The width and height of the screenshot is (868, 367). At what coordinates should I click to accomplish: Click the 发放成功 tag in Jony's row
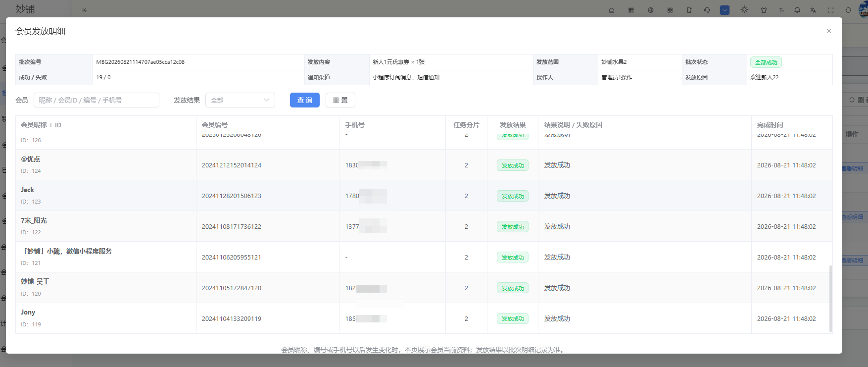click(513, 318)
